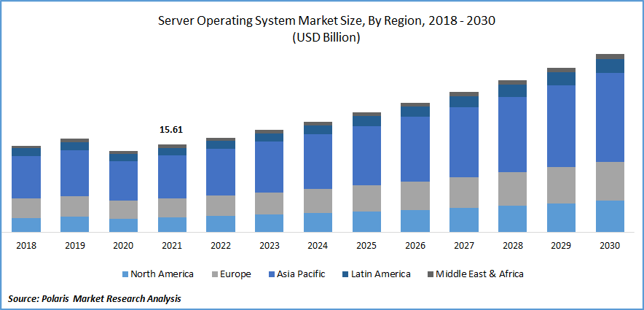
Task: Click the Middle East & Africa legend swatch
Action: [431, 274]
